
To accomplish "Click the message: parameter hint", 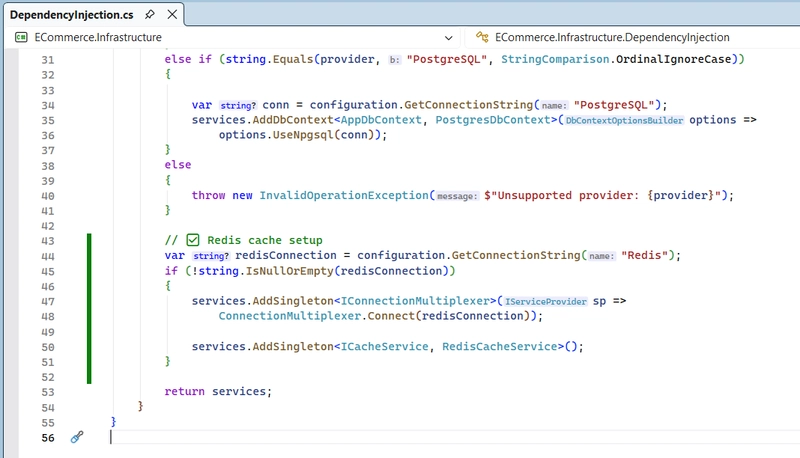I will click(457, 196).
